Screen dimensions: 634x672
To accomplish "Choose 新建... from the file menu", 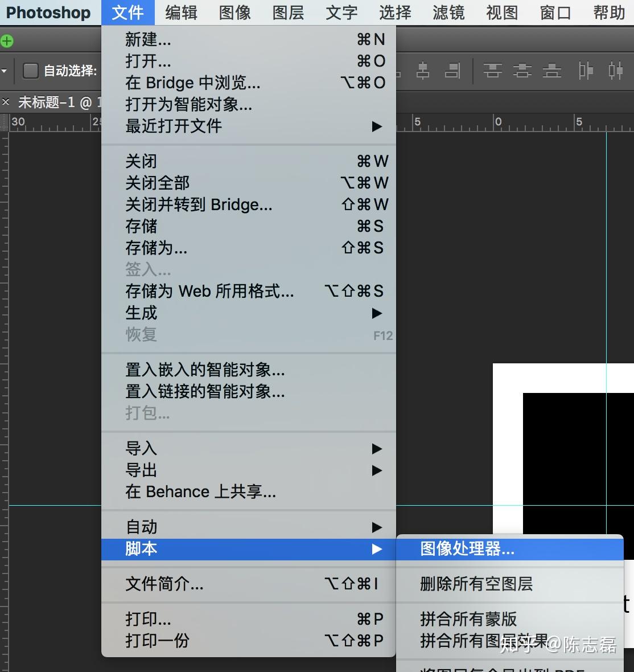I will coord(249,39).
